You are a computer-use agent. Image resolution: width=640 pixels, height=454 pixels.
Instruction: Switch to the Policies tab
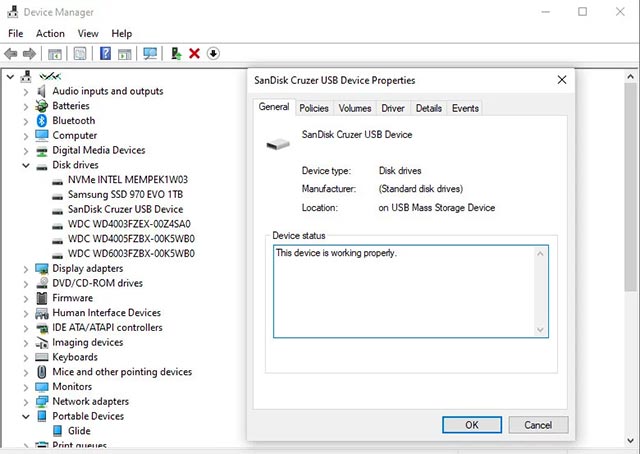click(x=314, y=108)
